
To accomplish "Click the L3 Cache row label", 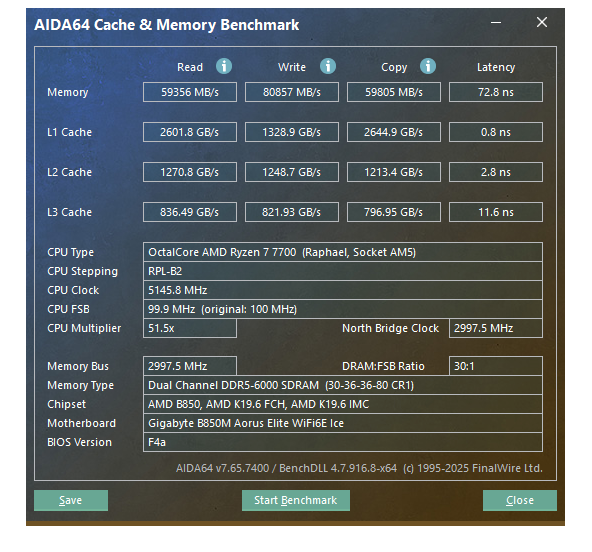I will coord(69,212).
